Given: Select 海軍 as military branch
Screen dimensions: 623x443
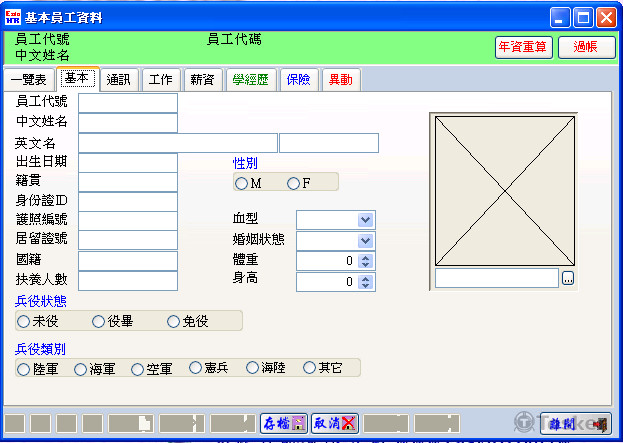Looking at the screenshot, I should point(80,369).
